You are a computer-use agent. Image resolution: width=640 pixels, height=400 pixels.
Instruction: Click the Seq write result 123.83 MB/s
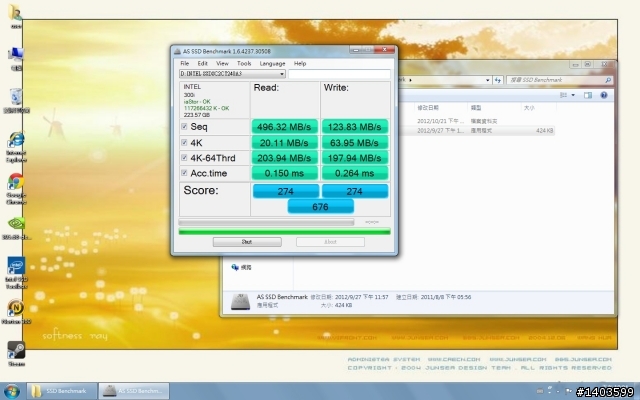355,127
